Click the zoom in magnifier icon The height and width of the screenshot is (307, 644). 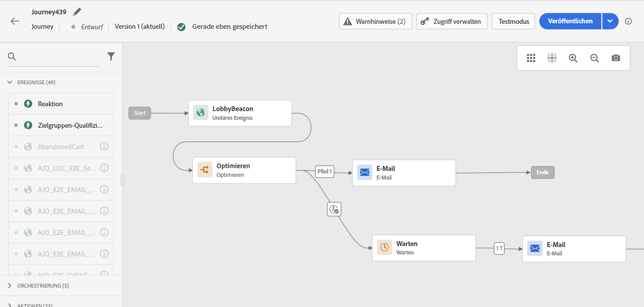pyautogui.click(x=573, y=58)
